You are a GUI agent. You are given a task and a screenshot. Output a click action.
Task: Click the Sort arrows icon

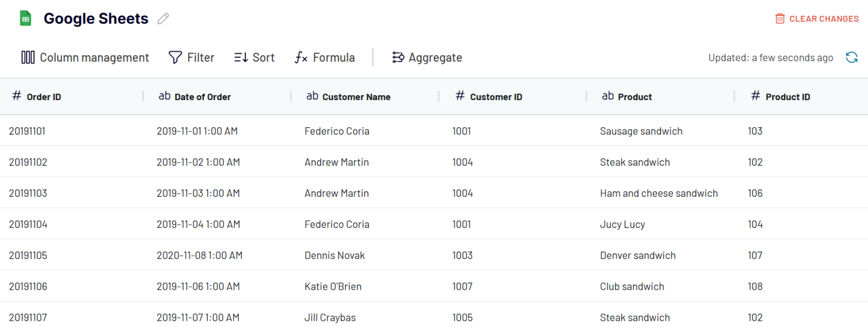pyautogui.click(x=240, y=57)
